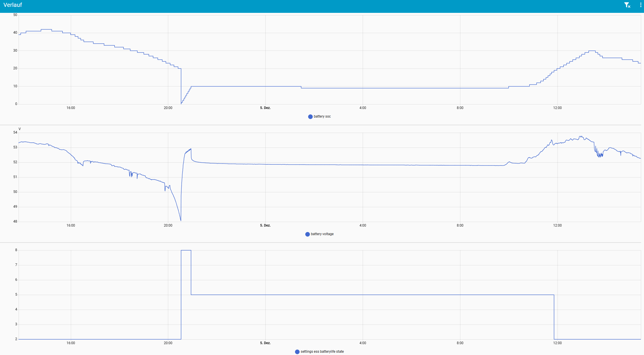The width and height of the screenshot is (644, 355).
Task: Click the blue battery voltage legend dot
Action: coord(307,234)
